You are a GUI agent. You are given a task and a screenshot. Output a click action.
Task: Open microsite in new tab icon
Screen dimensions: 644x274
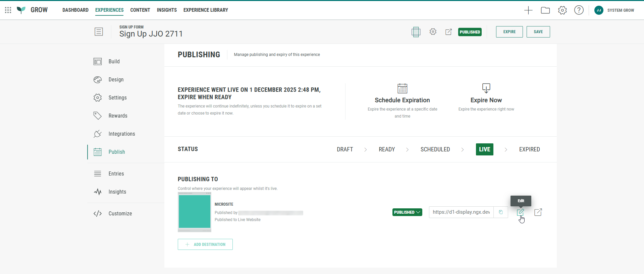point(538,212)
